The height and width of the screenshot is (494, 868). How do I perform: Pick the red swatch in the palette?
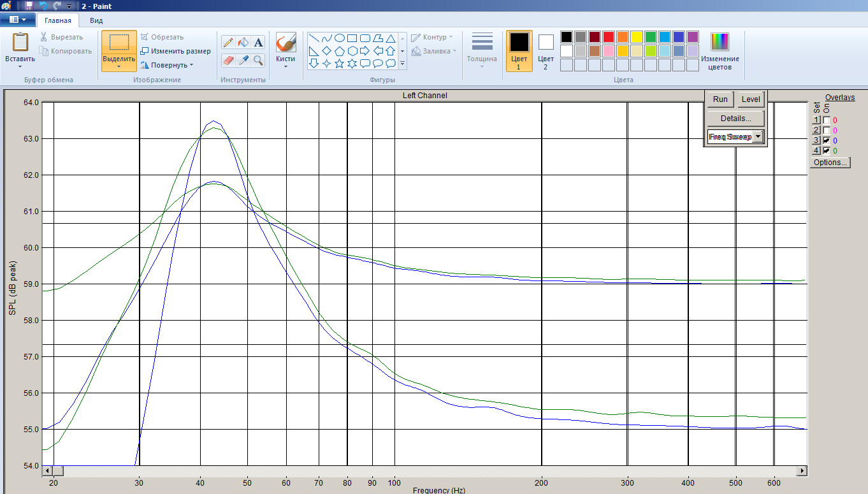[x=609, y=37]
